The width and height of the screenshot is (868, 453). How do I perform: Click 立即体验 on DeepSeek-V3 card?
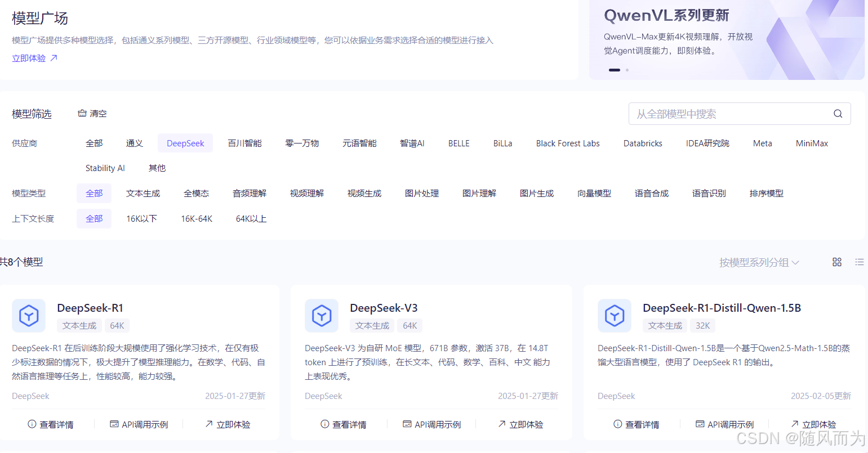[x=520, y=424]
